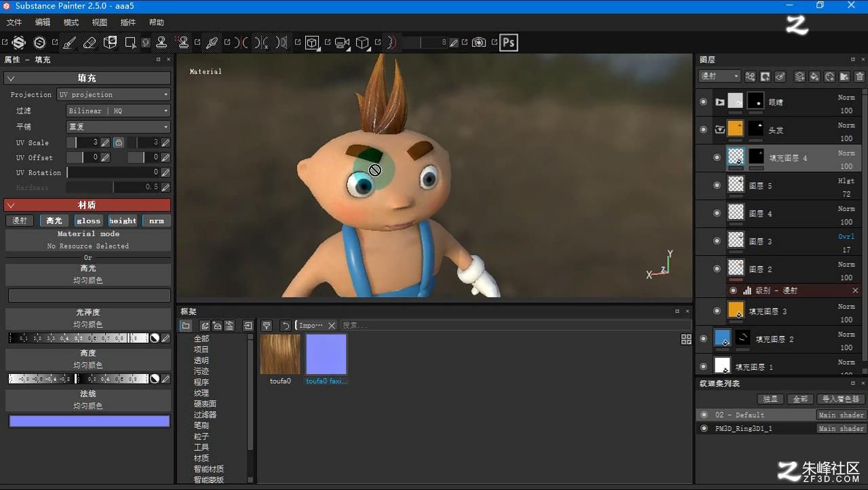Click the shelf filter funnel icon
Screen dimensions: 868x490
point(267,326)
